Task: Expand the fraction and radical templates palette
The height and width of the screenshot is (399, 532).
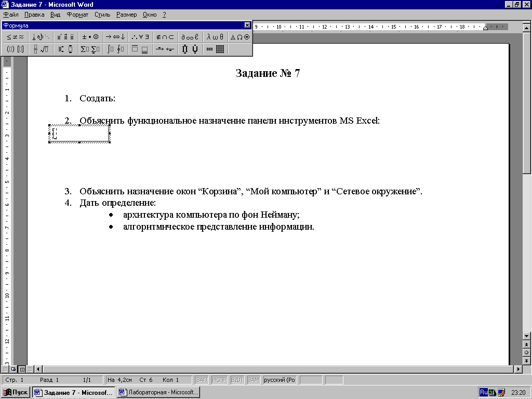Action: point(41,49)
